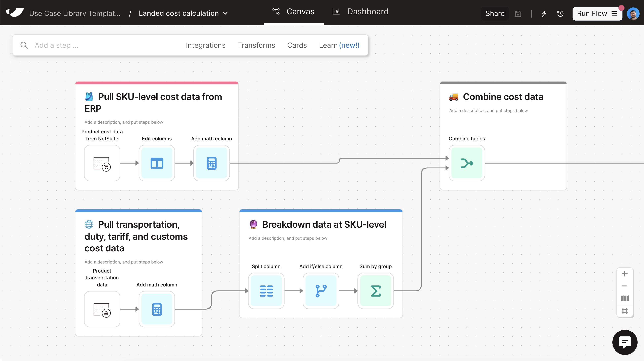Viewport: 644px width, 361px height.
Task: Select the Split column step
Action: coord(266,291)
